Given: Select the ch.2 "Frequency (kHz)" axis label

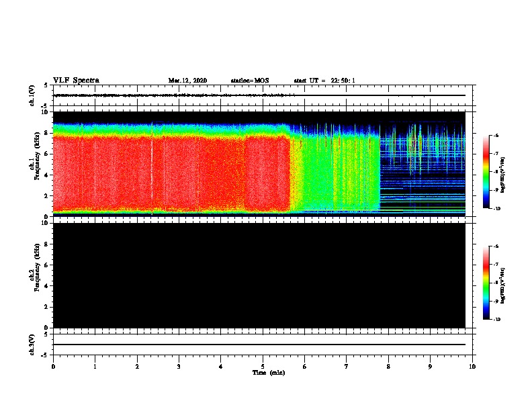Looking at the screenshot, I should 37,267.
